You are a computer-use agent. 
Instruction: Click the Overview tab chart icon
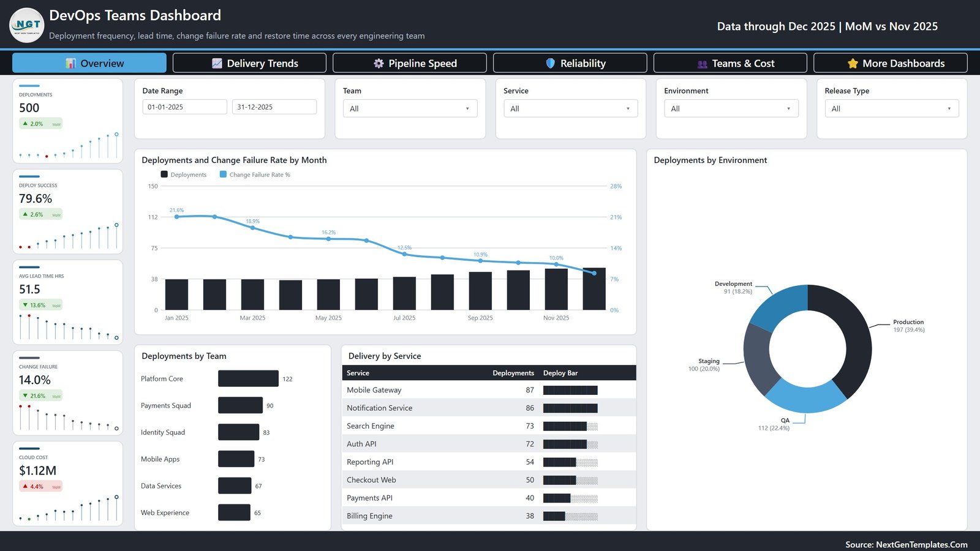[71, 63]
